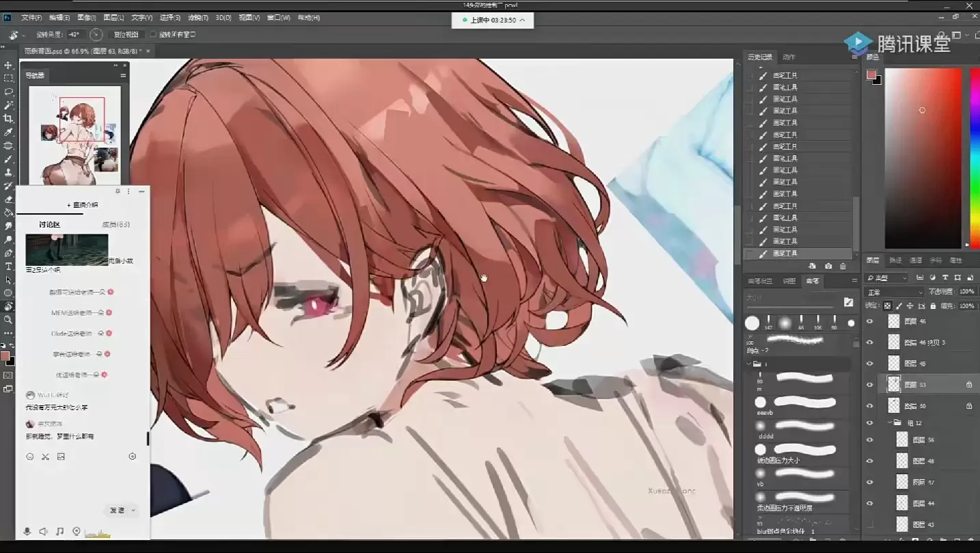Toggle visibility of layer 图层 45
Image resolution: width=980 pixels, height=553 pixels.
[x=869, y=364]
